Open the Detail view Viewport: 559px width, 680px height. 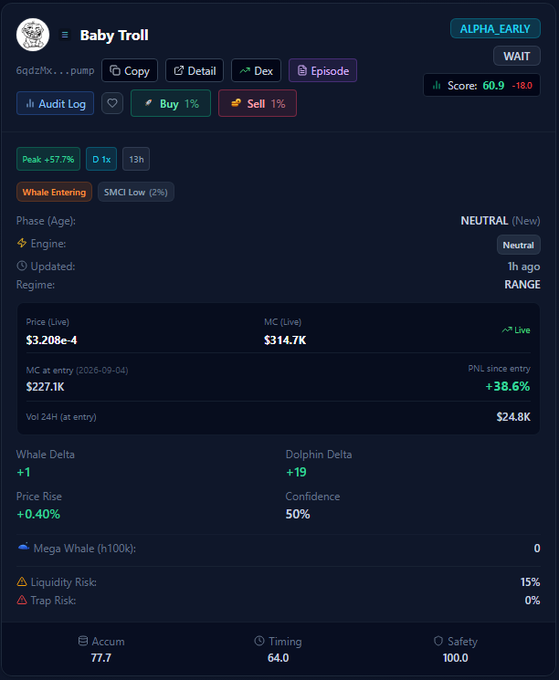click(194, 70)
